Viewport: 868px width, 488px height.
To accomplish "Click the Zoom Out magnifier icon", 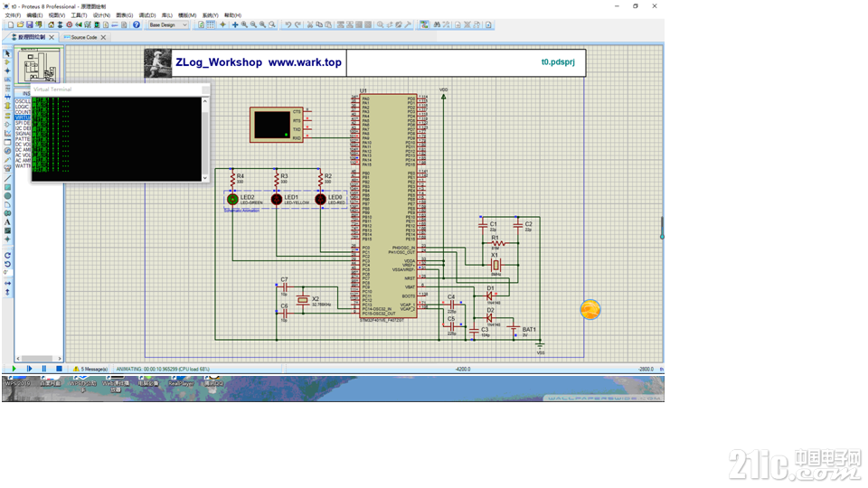I will point(253,25).
